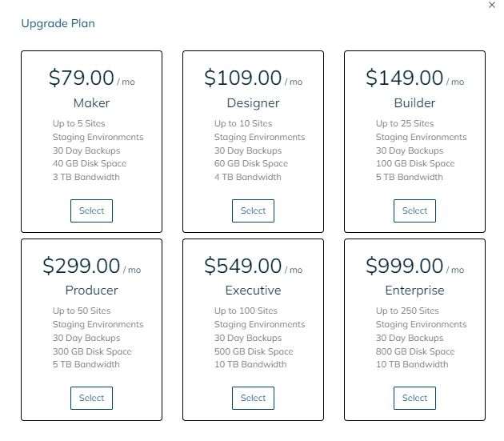Click the $549.00 monthly price
504x441 pixels.
243,266
